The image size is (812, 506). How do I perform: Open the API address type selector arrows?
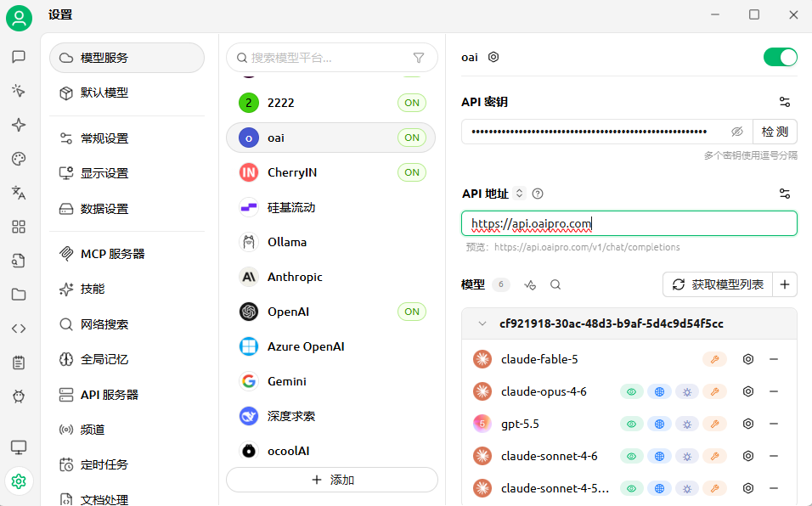click(x=520, y=194)
